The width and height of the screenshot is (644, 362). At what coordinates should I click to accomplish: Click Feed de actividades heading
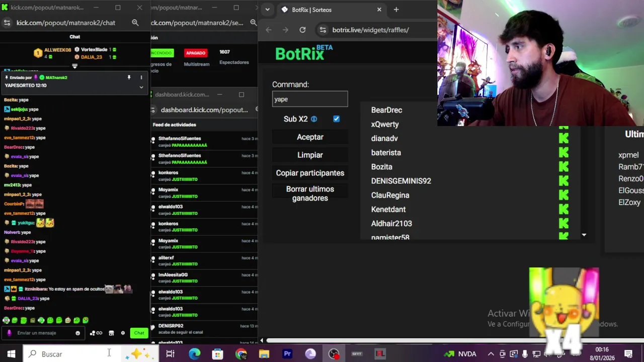point(175,125)
